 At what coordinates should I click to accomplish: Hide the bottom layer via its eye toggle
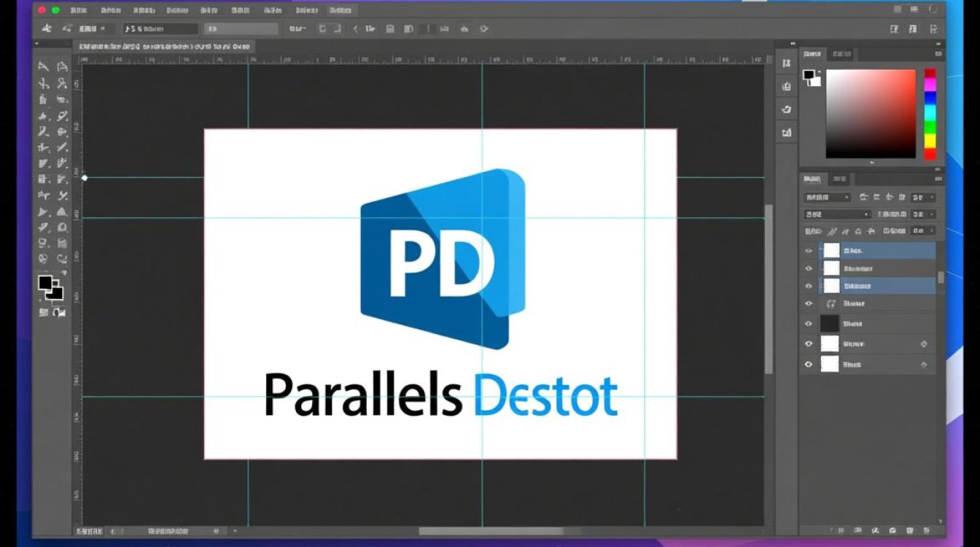coord(808,362)
